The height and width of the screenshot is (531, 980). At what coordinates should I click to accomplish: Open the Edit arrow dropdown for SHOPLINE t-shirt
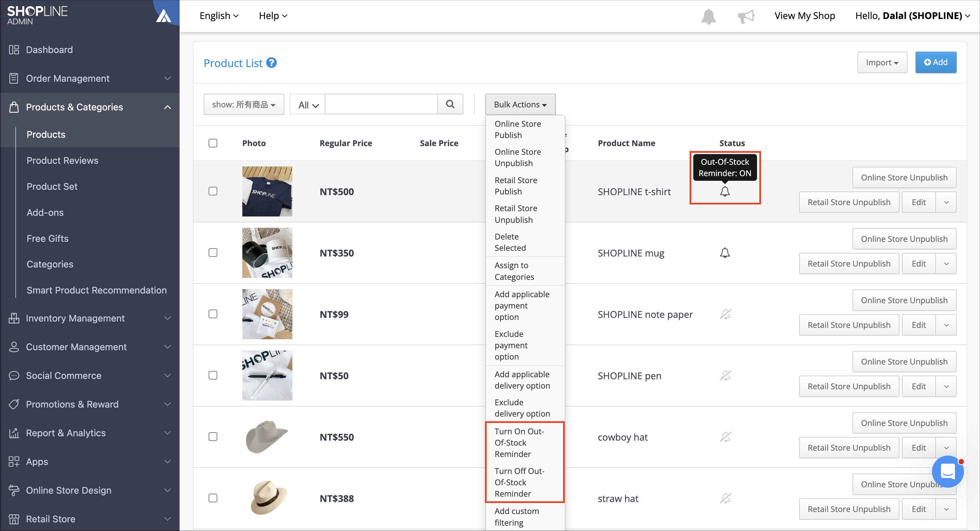click(x=946, y=202)
